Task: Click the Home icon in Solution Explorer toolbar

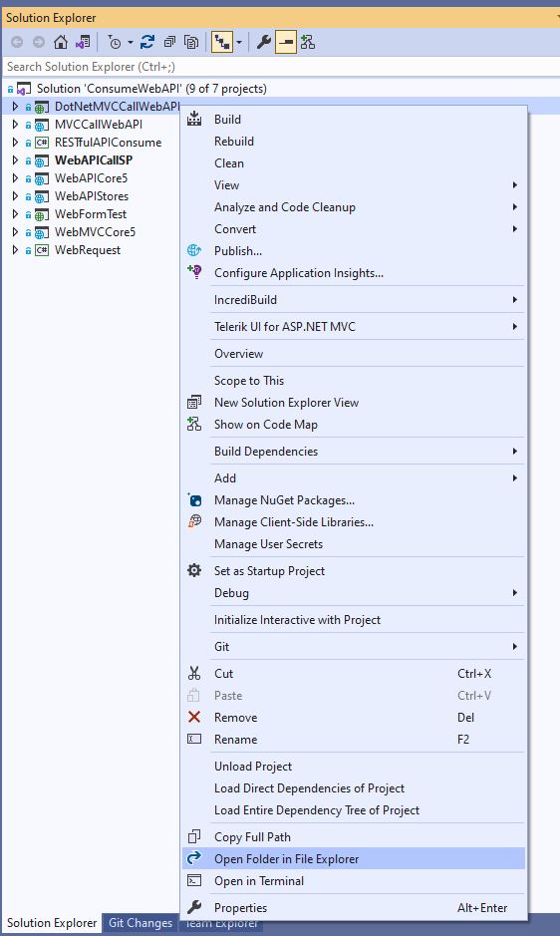Action: tap(61, 42)
